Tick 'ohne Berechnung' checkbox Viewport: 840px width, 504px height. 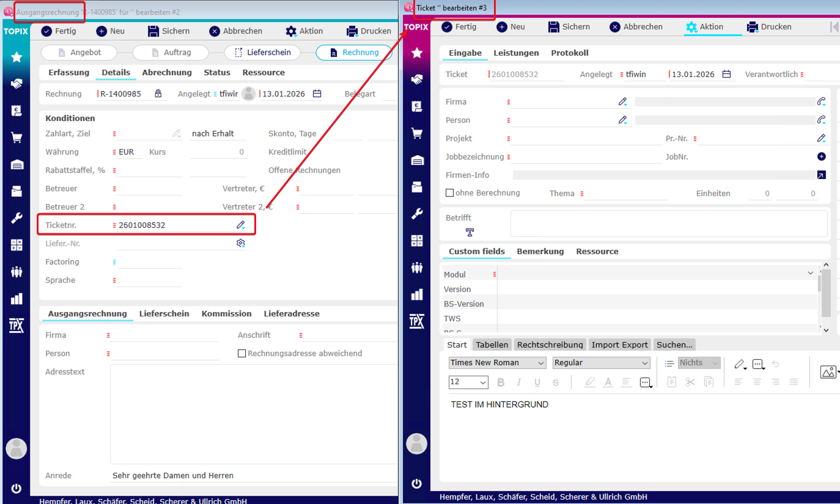click(450, 193)
